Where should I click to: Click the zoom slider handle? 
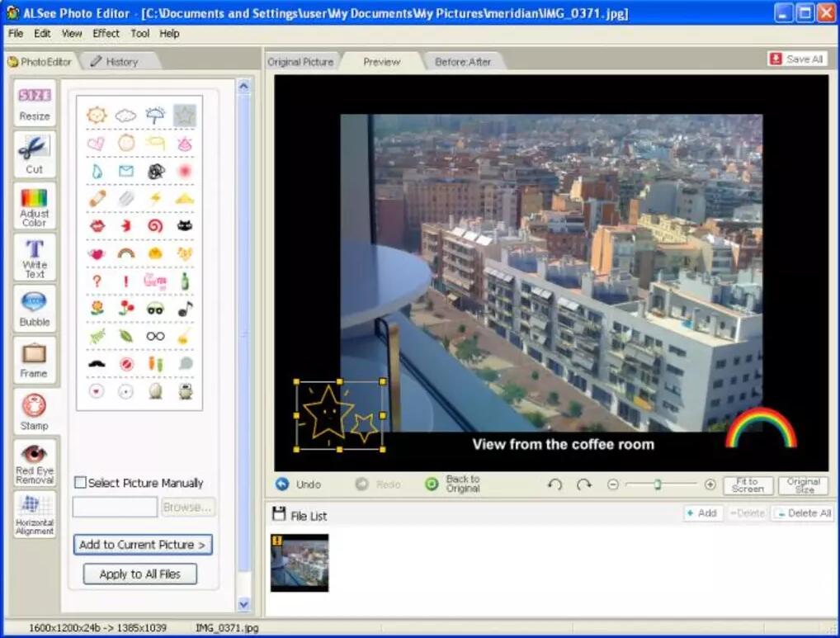(658, 484)
